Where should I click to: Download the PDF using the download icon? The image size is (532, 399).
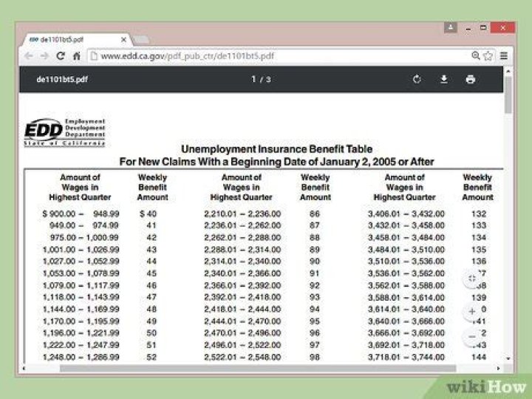click(x=443, y=80)
